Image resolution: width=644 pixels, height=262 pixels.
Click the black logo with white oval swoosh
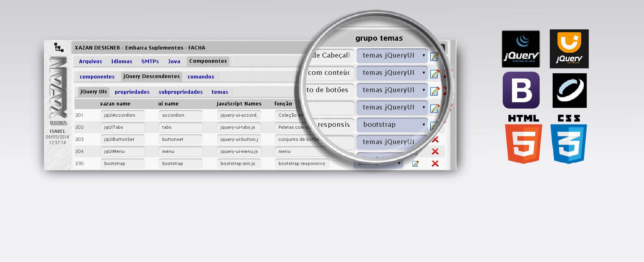(x=570, y=91)
